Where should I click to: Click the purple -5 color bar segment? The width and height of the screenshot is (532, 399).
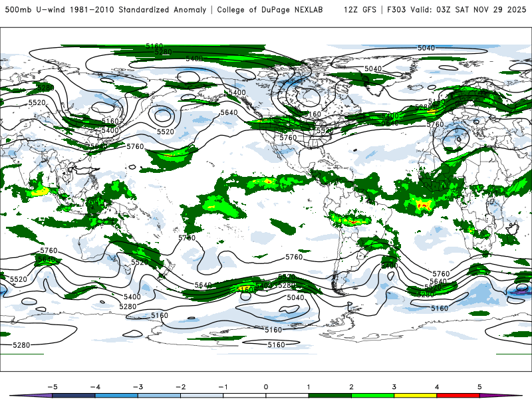(31, 396)
